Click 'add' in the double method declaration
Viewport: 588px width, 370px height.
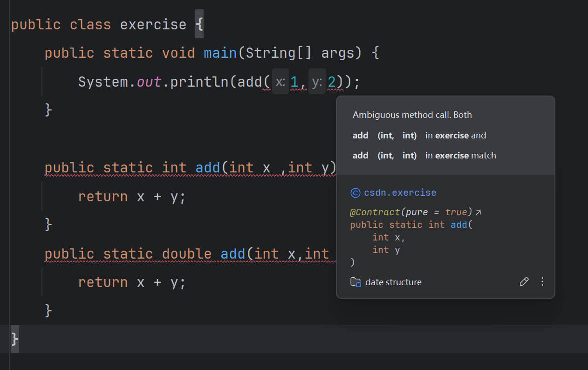233,254
